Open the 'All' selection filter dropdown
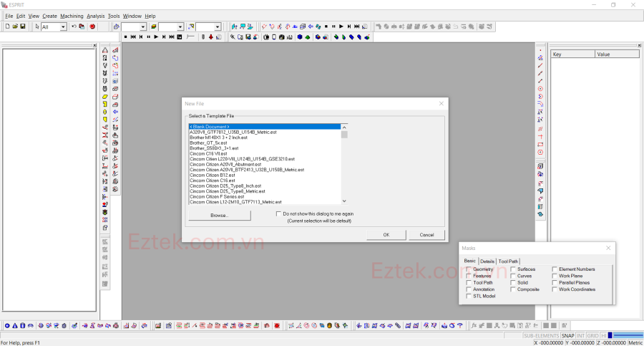The image size is (644, 346). [x=63, y=27]
